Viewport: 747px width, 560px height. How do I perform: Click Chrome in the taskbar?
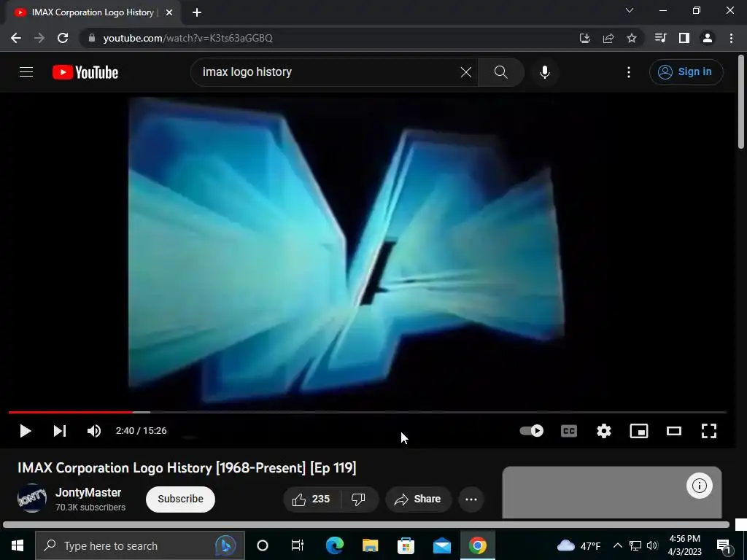(x=477, y=545)
